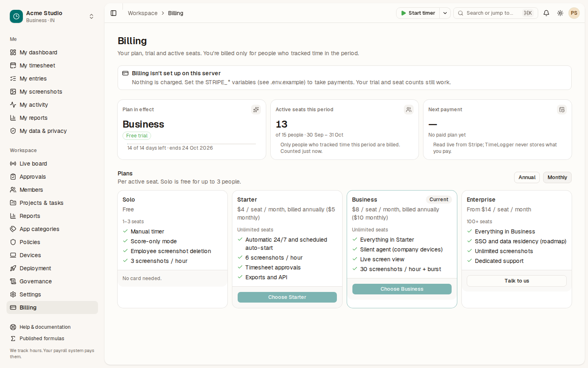
Task: Open the Deployment page
Action: coord(52,268)
